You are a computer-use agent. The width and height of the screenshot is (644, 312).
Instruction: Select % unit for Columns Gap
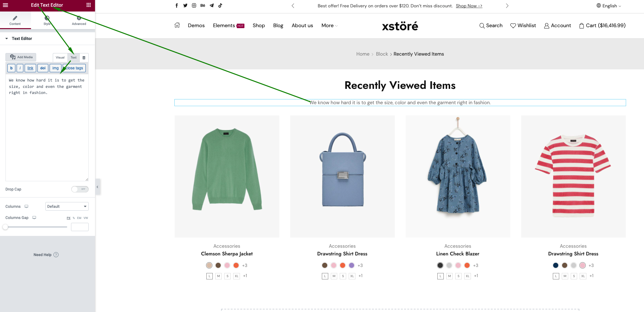[74, 218]
